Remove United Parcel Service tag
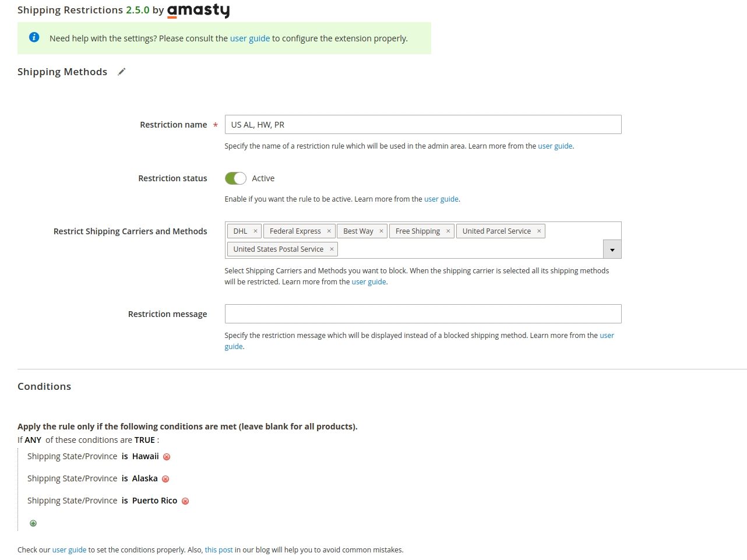This screenshot has width=747, height=560. 539,231
